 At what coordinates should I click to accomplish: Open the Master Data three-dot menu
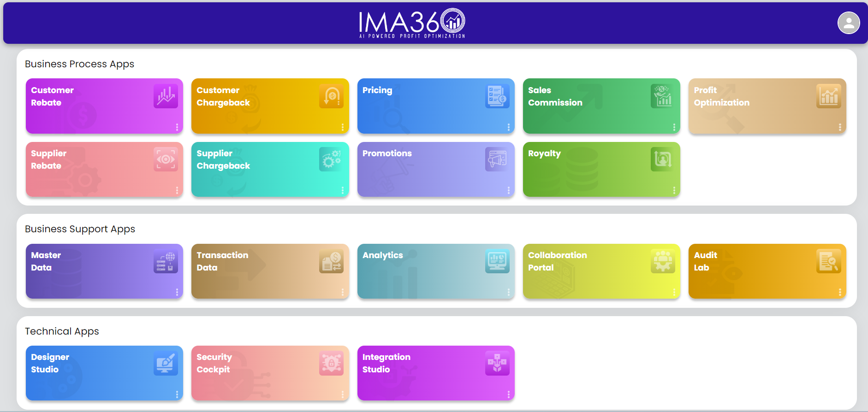click(177, 292)
